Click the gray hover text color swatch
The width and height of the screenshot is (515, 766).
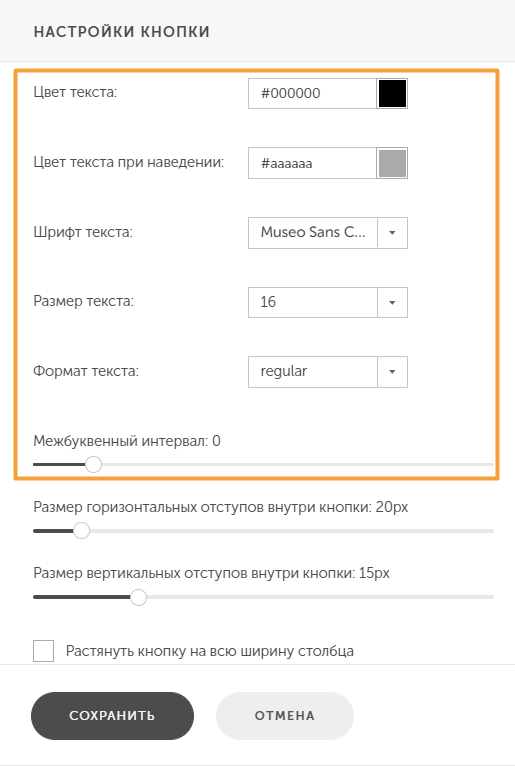(x=392, y=163)
